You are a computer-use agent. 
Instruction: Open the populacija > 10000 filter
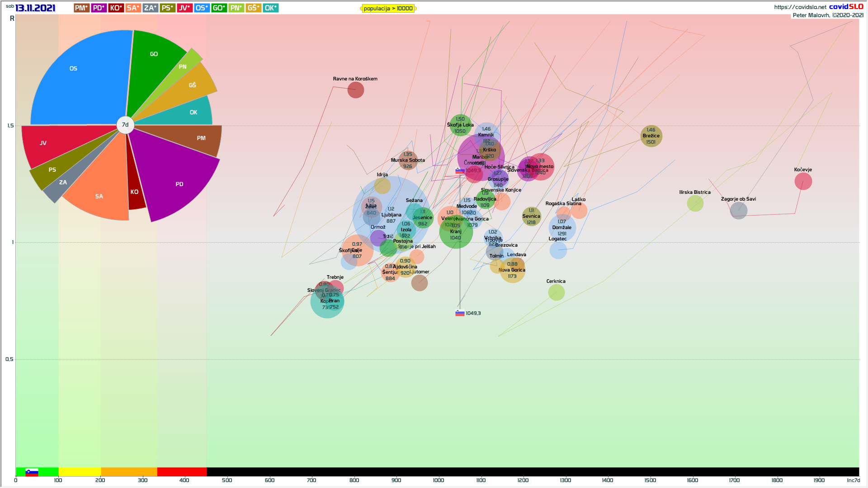click(388, 9)
